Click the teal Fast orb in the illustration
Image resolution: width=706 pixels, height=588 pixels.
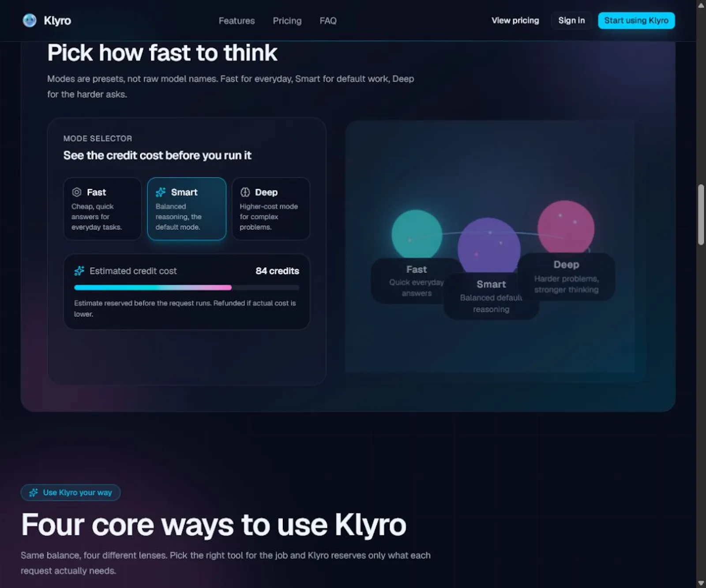pos(417,234)
